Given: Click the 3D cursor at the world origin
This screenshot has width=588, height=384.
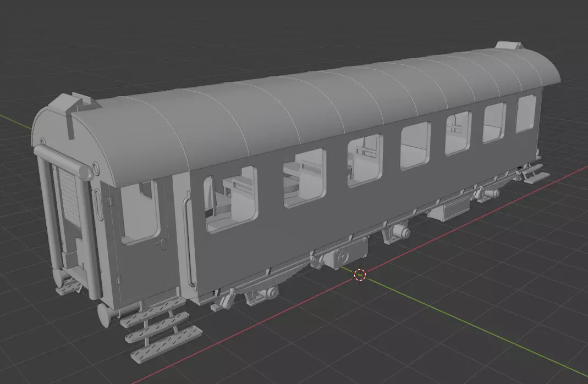Looking at the screenshot, I should 360,275.
